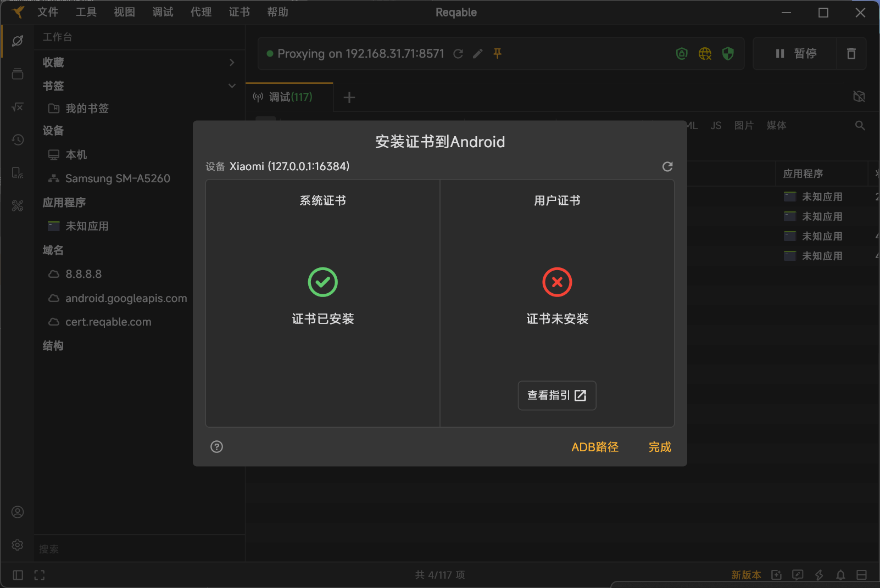This screenshot has height=588, width=880.
Task: Open the debug compass sidebar icon
Action: (18, 41)
